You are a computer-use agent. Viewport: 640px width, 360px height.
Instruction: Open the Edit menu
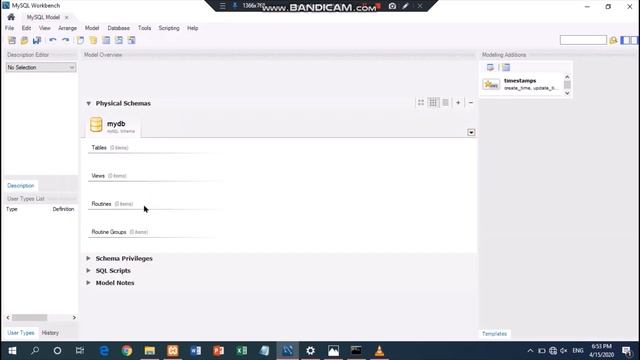tap(26, 28)
